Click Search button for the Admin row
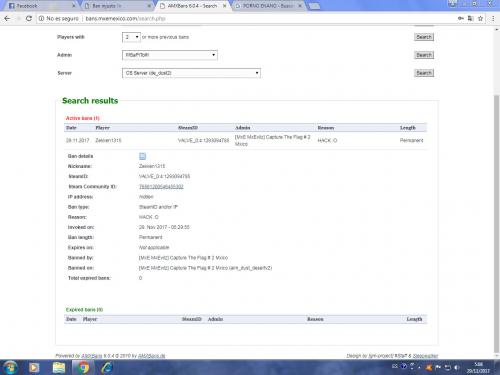 tap(424, 55)
